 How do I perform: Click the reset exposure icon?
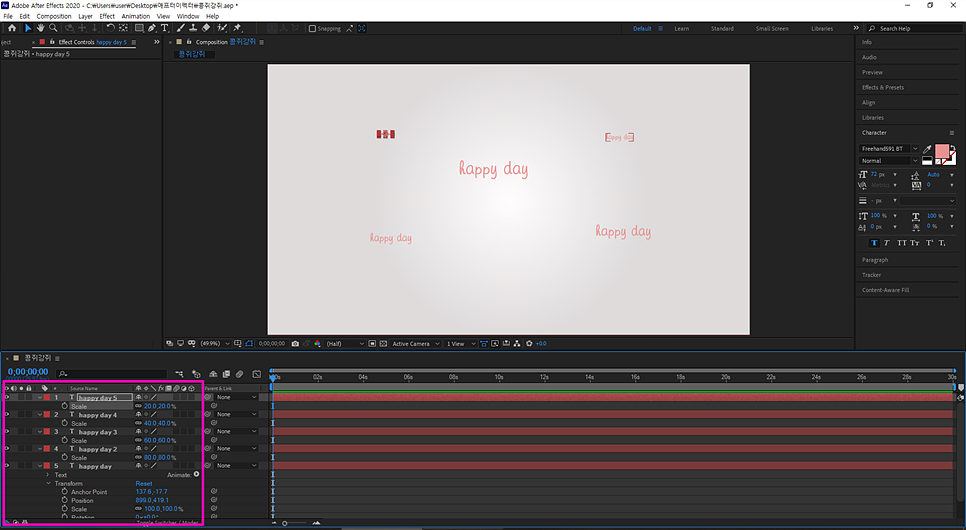tap(529, 343)
